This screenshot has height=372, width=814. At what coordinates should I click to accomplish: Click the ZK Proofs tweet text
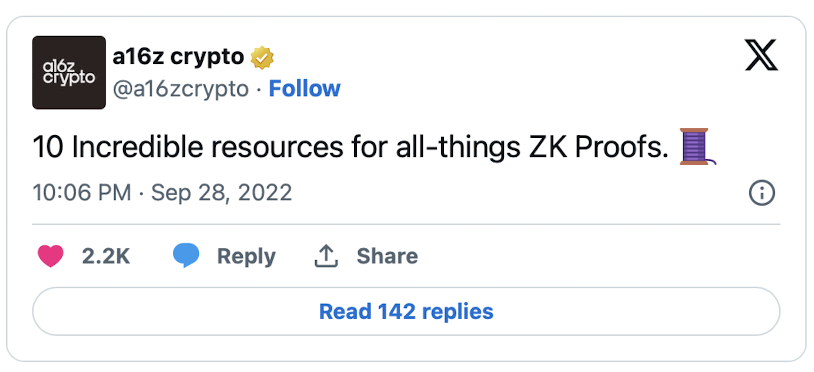point(351,147)
